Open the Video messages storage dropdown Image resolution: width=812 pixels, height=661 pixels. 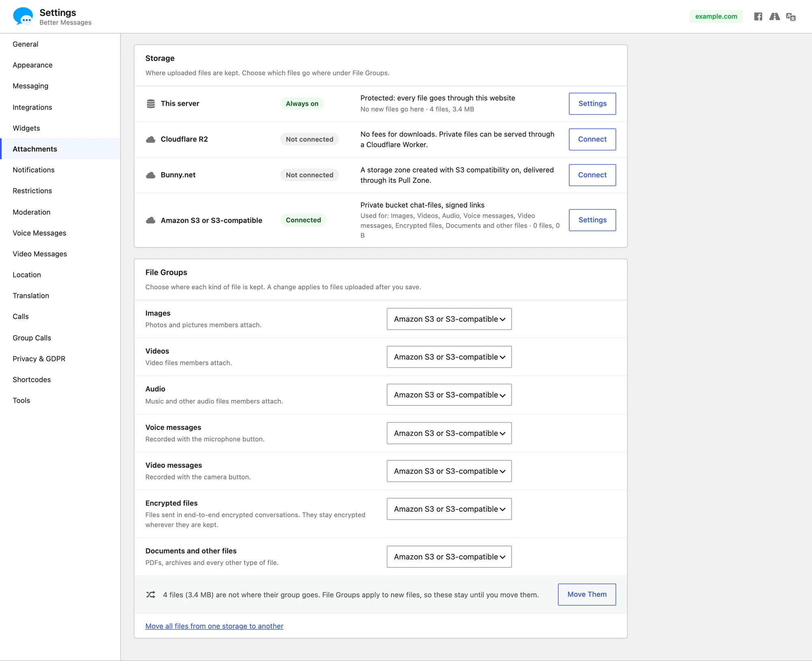click(x=449, y=471)
